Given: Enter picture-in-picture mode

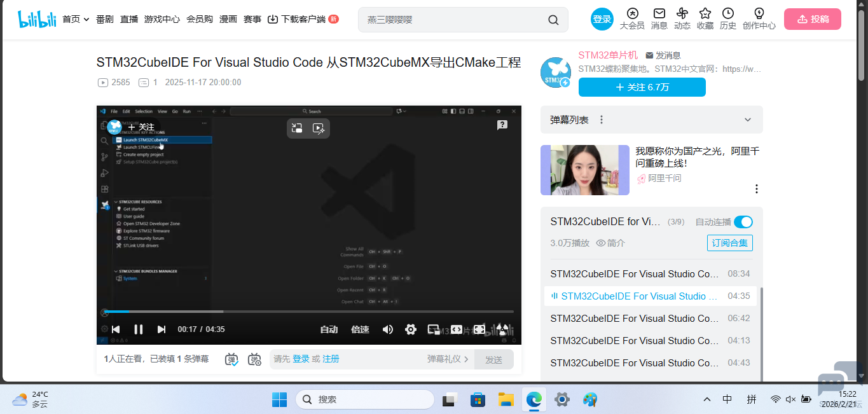Looking at the screenshot, I should coord(434,329).
